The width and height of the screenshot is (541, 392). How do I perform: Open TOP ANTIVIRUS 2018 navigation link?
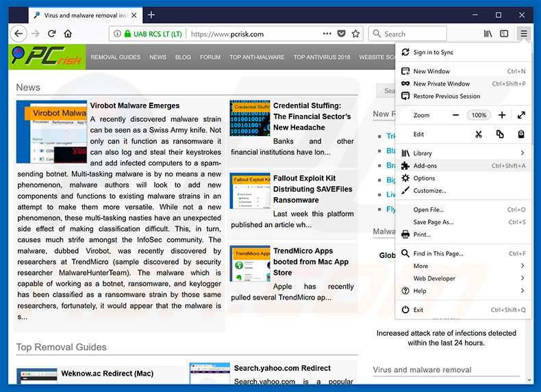click(x=322, y=57)
